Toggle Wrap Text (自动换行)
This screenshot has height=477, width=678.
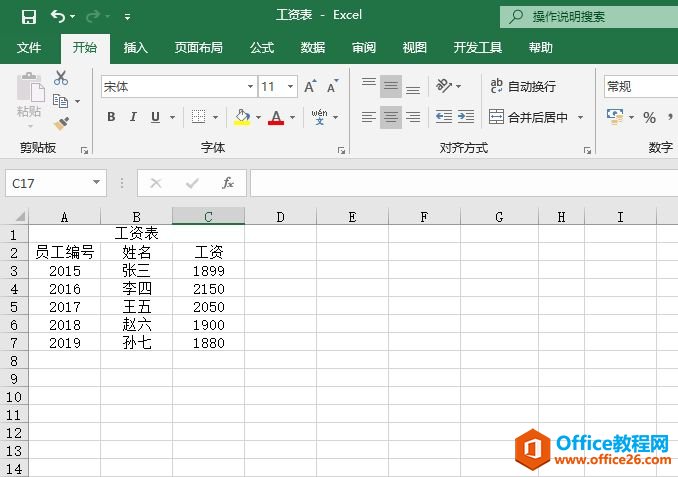[522, 87]
